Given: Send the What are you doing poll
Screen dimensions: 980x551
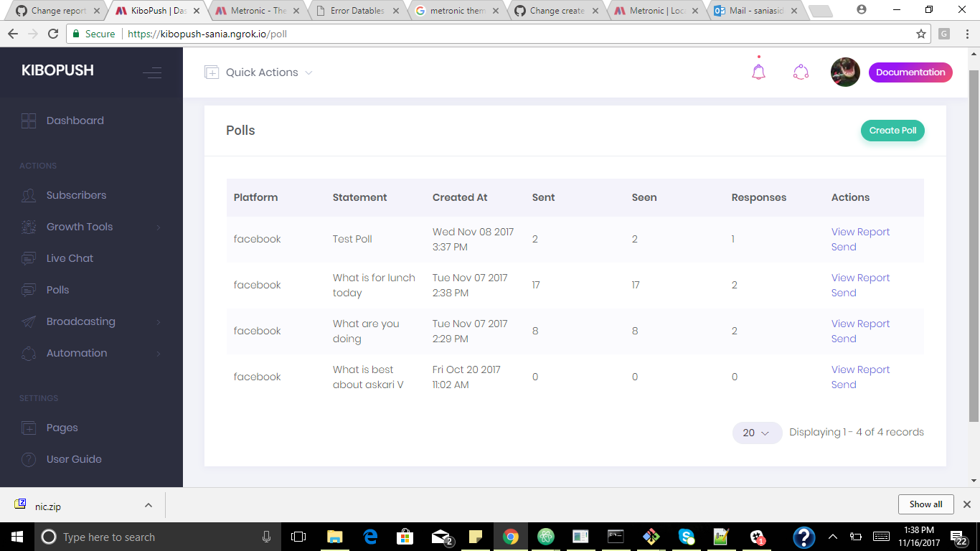Looking at the screenshot, I should [844, 339].
